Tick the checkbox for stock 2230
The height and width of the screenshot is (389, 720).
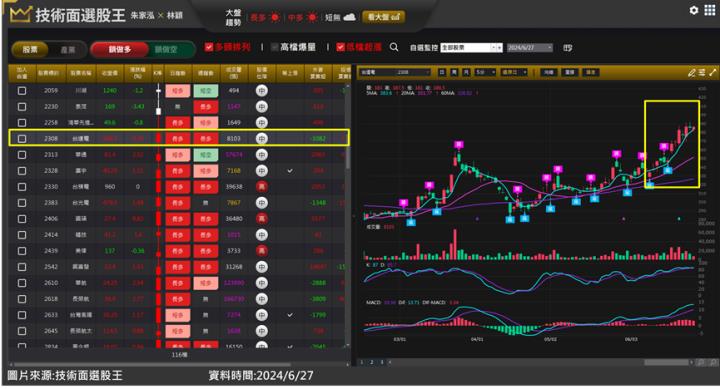22,107
